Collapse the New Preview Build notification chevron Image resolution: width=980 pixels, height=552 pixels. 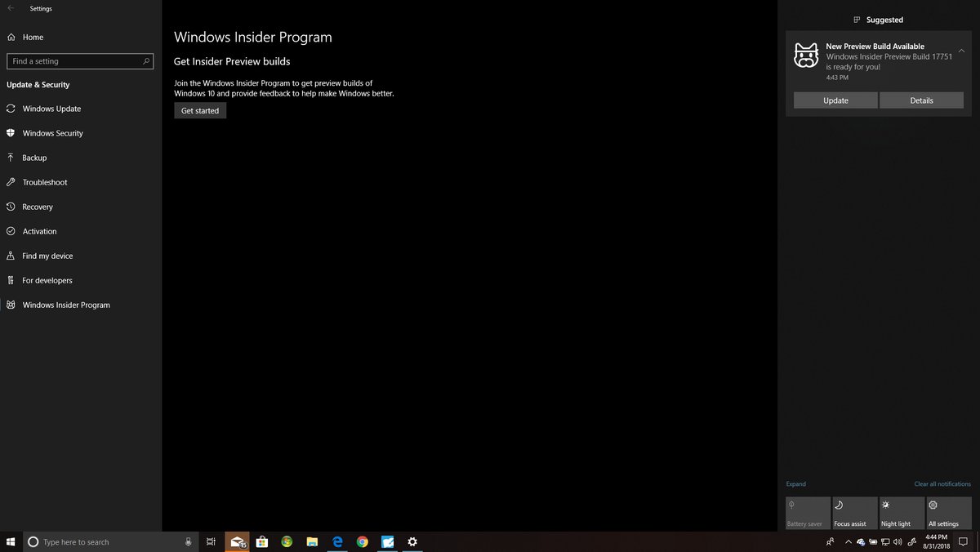coord(961,51)
